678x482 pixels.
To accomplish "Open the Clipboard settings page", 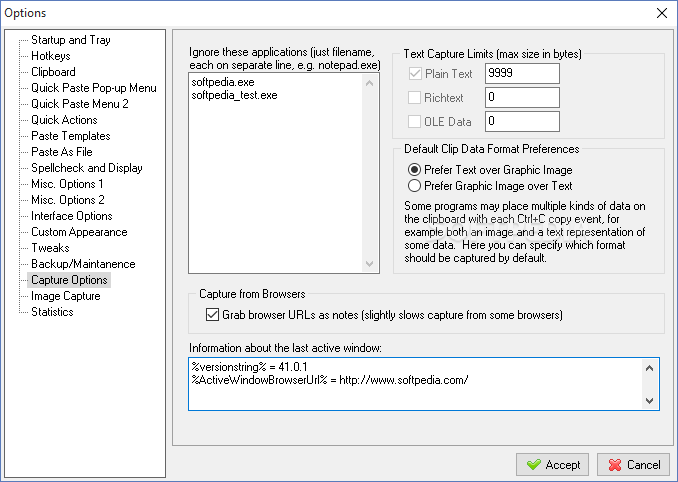I will tap(53, 72).
